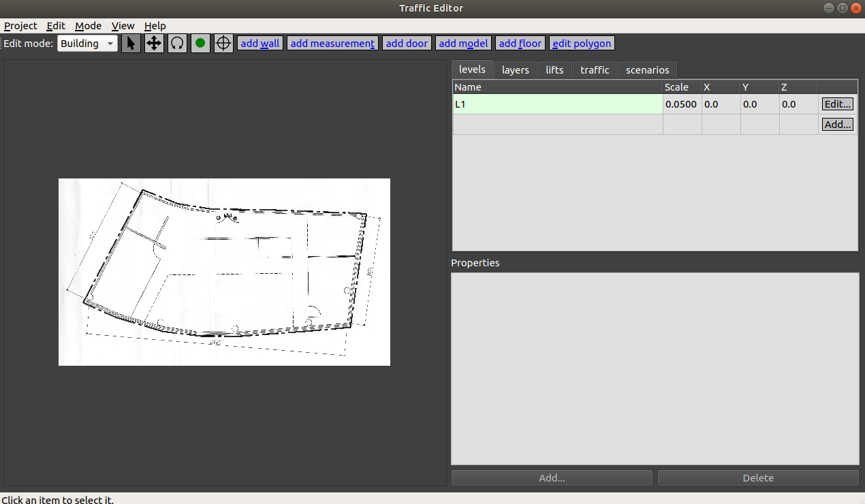Switch to the lifts tab
The height and width of the screenshot is (504, 865).
tap(554, 69)
